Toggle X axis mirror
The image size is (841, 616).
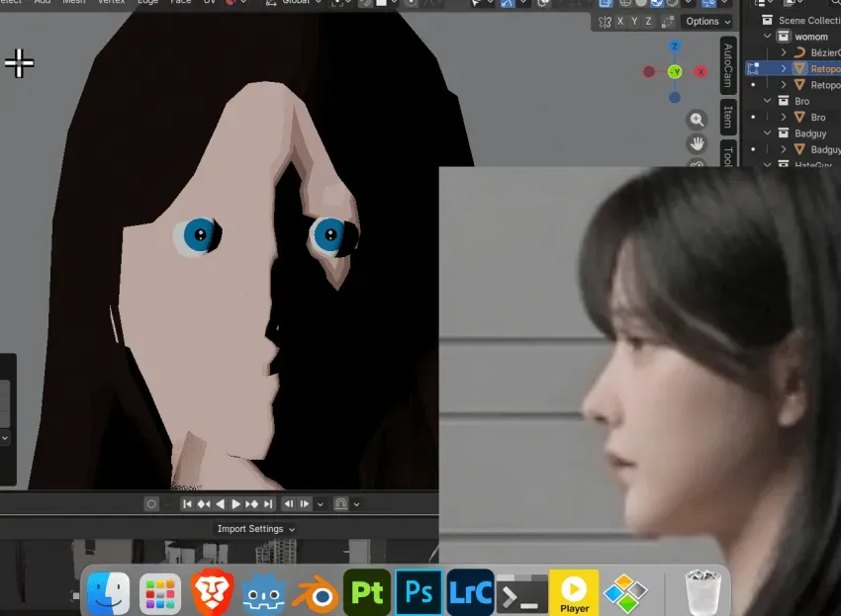point(620,22)
